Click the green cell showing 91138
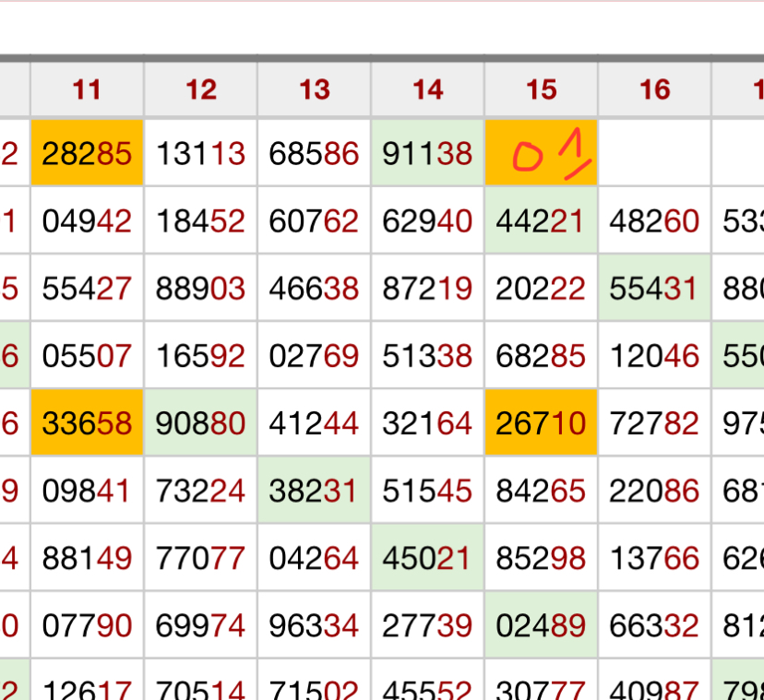This screenshot has height=700, width=764. (428, 153)
